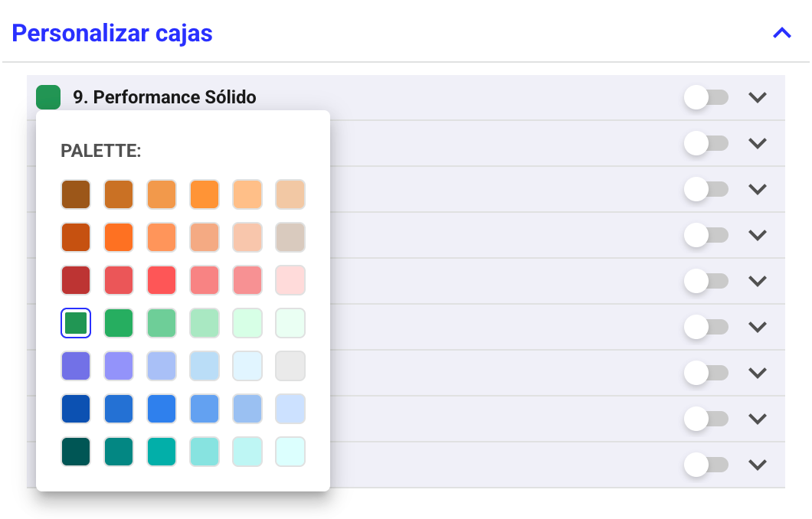Pick the light gray palette swatch

click(290, 366)
